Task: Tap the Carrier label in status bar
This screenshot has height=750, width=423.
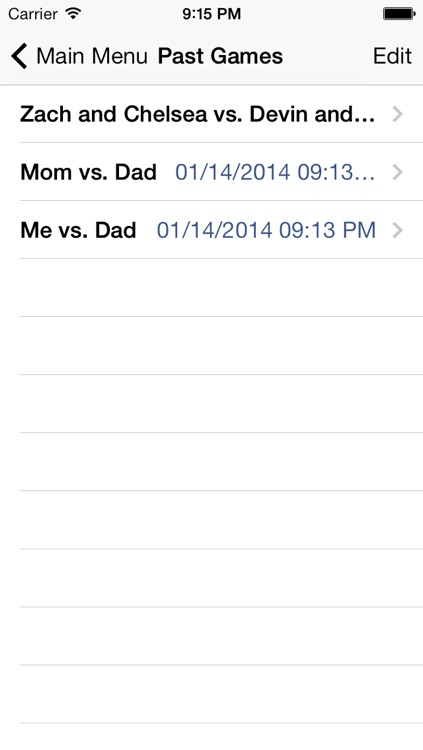Action: tap(33, 14)
